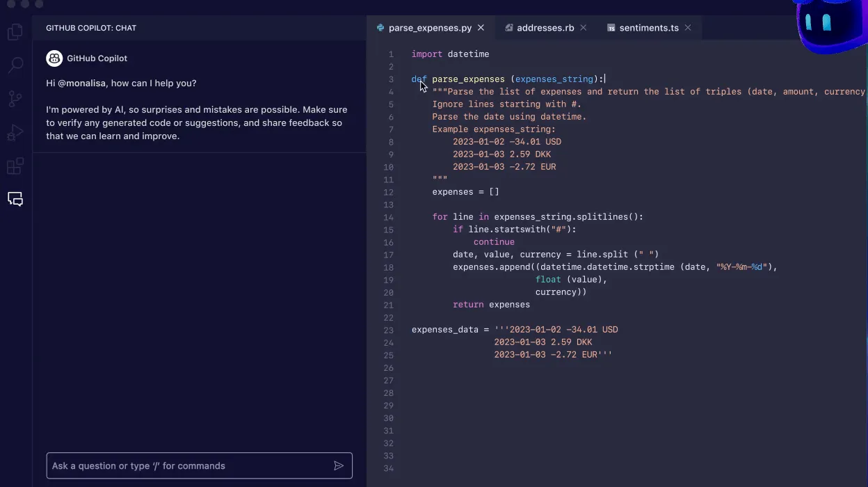Click 'expenses = []' on line 12
868x487 pixels.
(x=465, y=192)
